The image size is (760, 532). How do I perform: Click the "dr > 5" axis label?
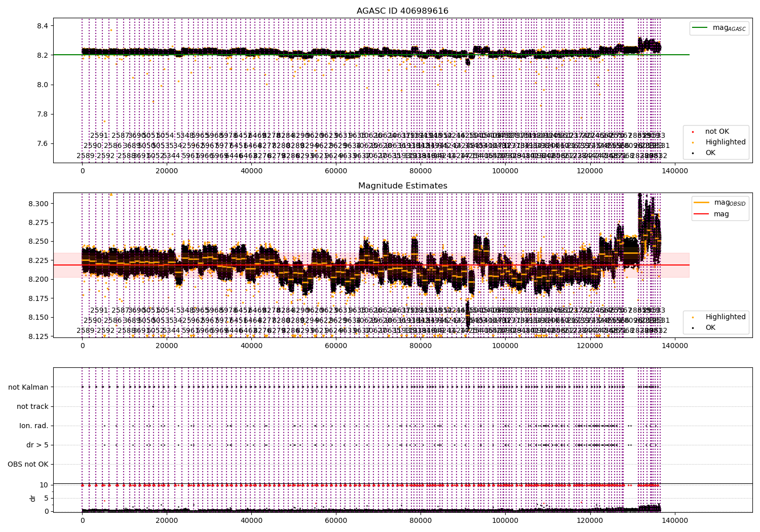[37, 445]
